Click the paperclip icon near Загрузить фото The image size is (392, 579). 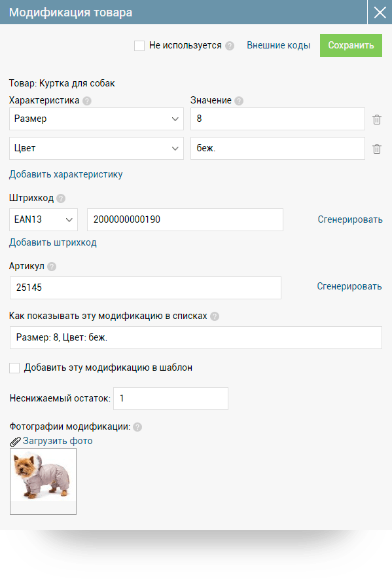(x=14, y=440)
